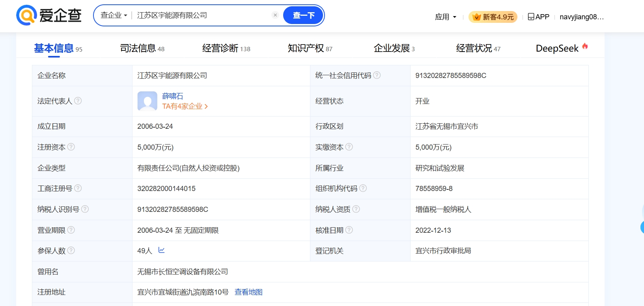The height and width of the screenshot is (306, 644).
Task: Expand TA有4家企业 link
Action: 185,106
